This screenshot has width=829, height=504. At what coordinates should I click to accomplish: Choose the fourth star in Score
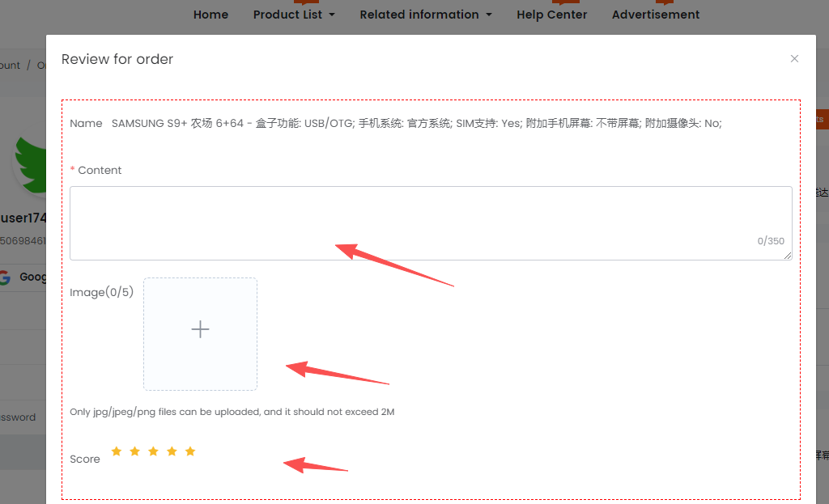coord(172,451)
